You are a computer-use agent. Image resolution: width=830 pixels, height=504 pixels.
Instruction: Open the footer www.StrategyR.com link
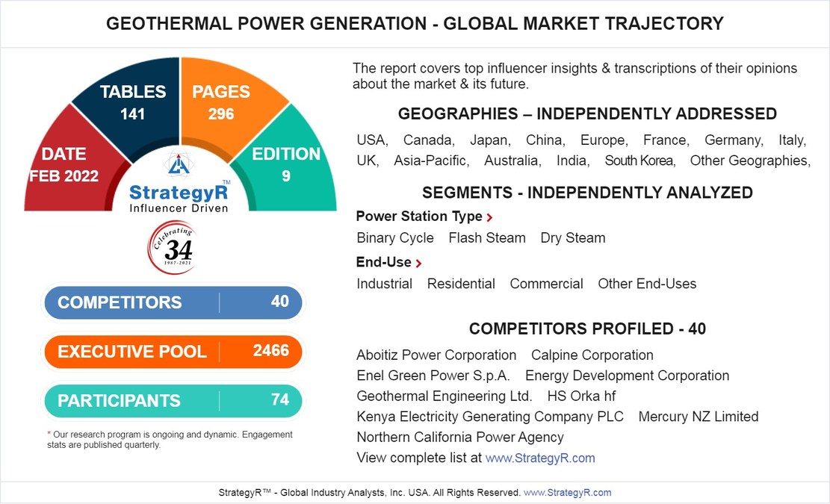pyautogui.click(x=568, y=492)
